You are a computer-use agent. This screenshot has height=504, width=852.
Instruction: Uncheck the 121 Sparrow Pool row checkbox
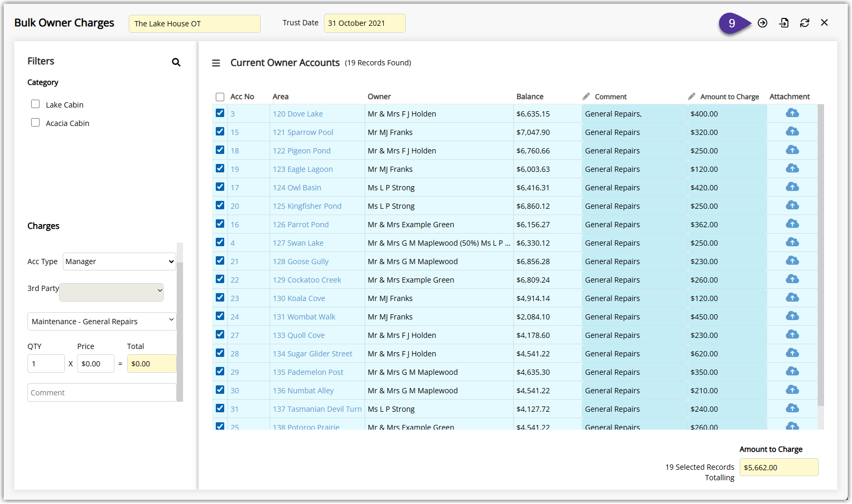click(x=220, y=131)
